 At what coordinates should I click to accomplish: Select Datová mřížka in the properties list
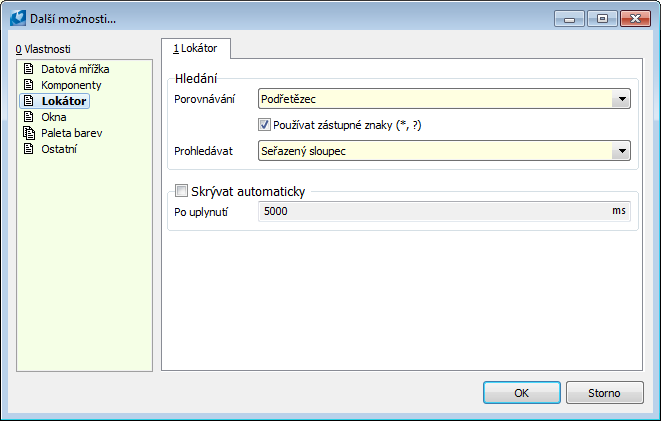[x=75, y=69]
